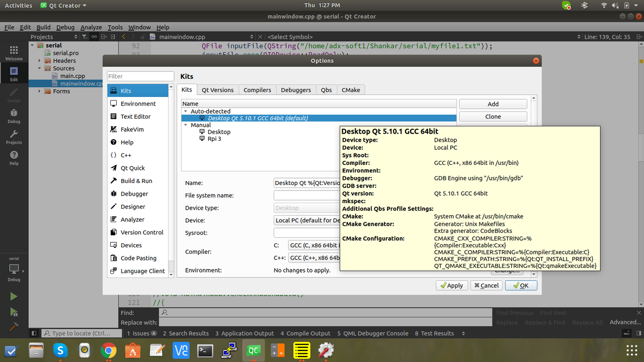Select the FakeVim category
Image resolution: width=644 pixels, height=362 pixels.
[138, 129]
